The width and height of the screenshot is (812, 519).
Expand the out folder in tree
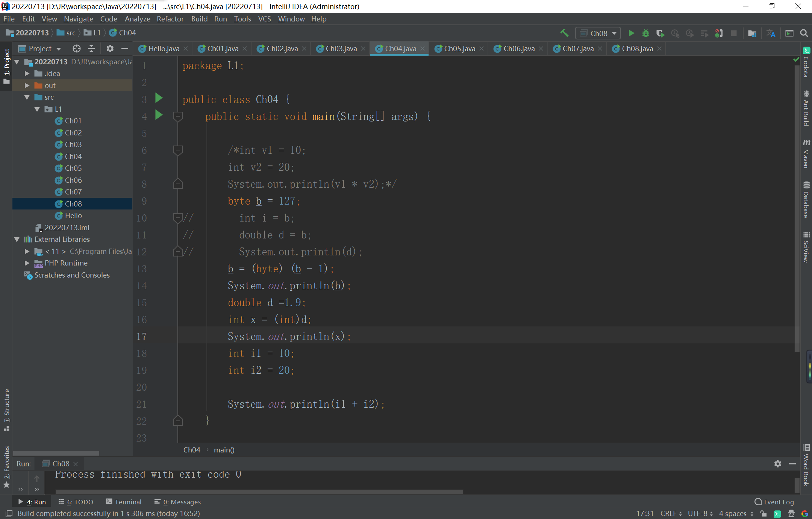coord(27,85)
